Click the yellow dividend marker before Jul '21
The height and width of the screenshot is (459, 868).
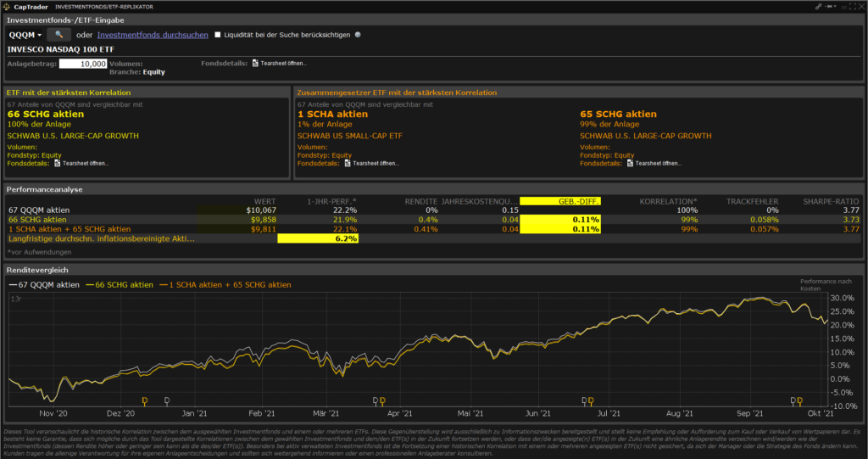tap(591, 400)
